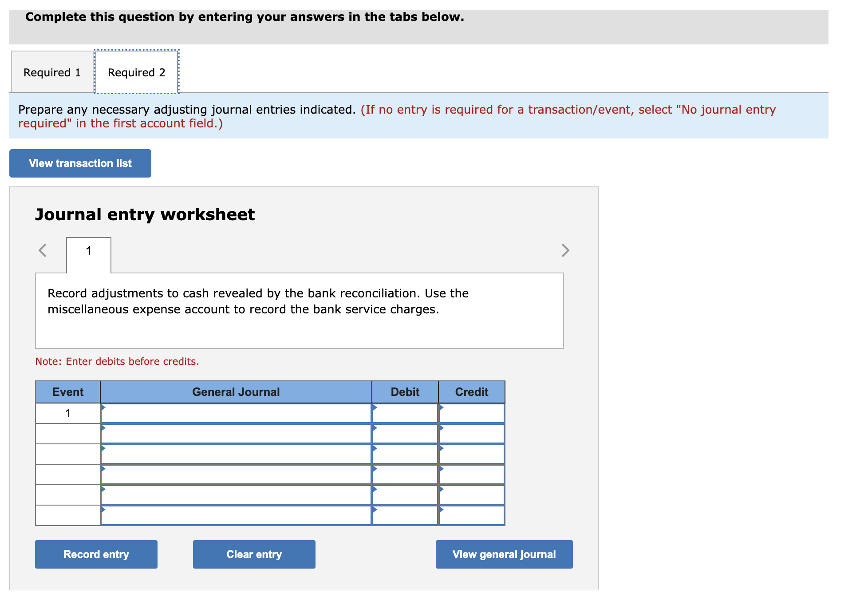This screenshot has width=868, height=593.
Task: Click the Clear entry button
Action: click(254, 554)
